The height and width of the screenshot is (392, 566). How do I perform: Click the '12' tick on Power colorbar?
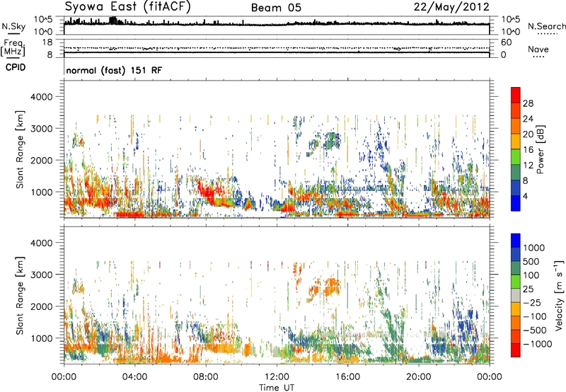[x=528, y=166]
